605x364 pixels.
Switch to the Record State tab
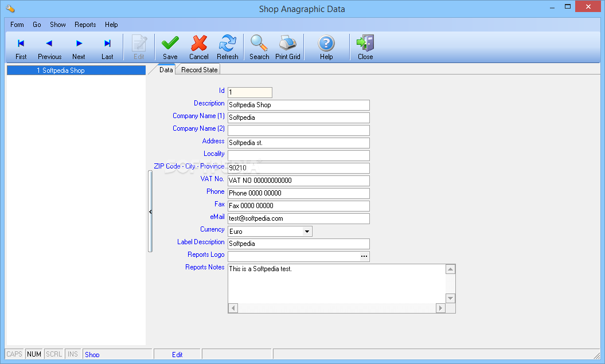coord(199,70)
